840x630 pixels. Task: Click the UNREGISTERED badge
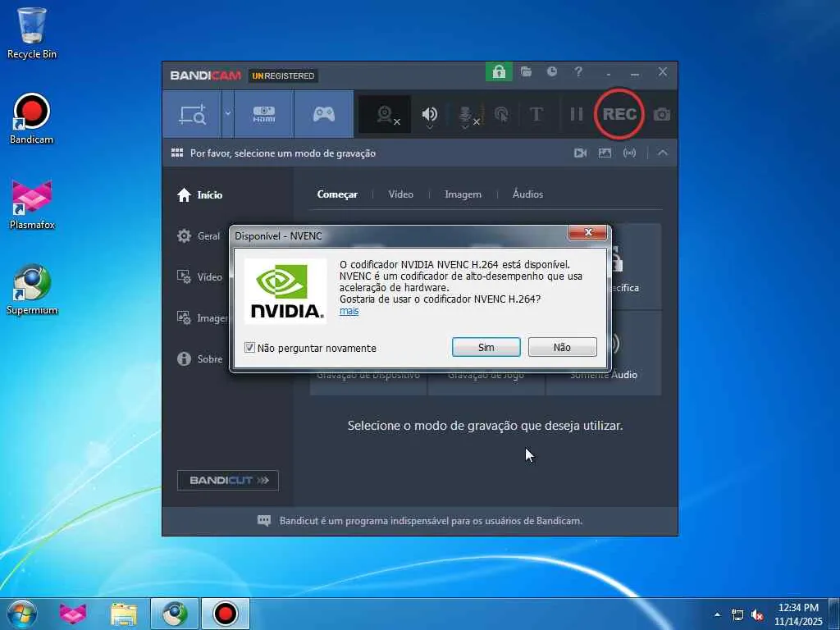tap(283, 76)
